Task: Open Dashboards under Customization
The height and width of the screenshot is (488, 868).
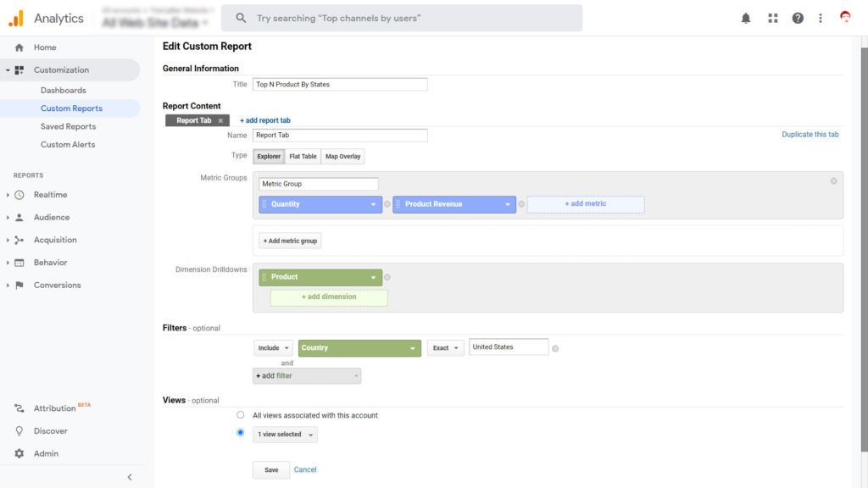Action: (63, 90)
